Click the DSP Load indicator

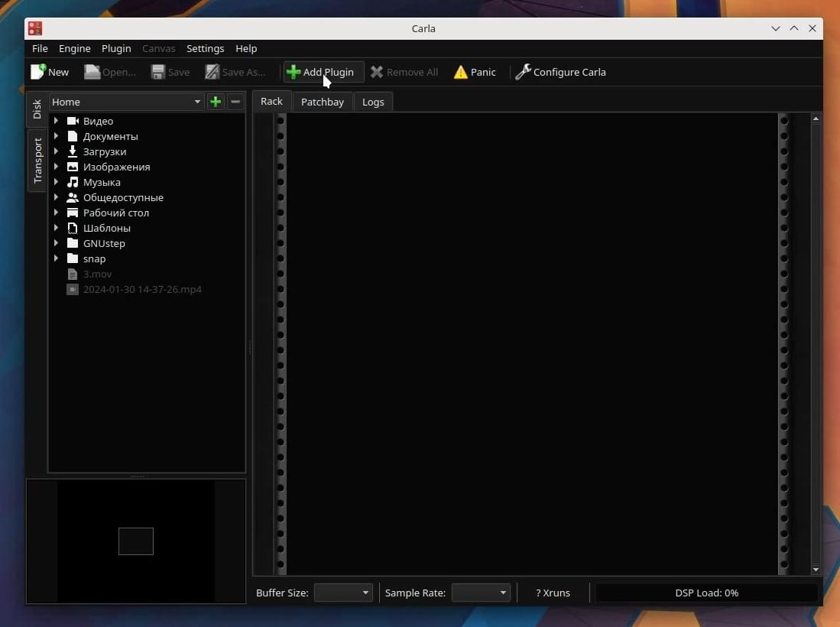tap(706, 593)
